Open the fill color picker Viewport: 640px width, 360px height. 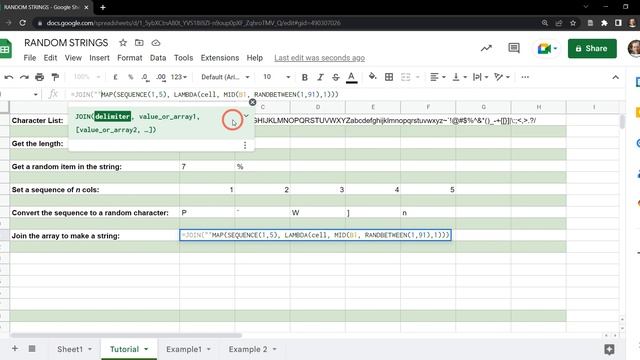click(372, 77)
